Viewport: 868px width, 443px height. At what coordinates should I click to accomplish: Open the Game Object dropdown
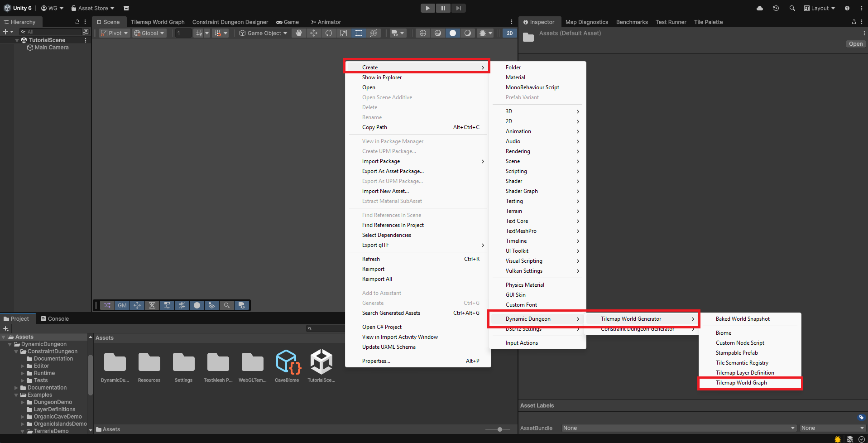[263, 33]
